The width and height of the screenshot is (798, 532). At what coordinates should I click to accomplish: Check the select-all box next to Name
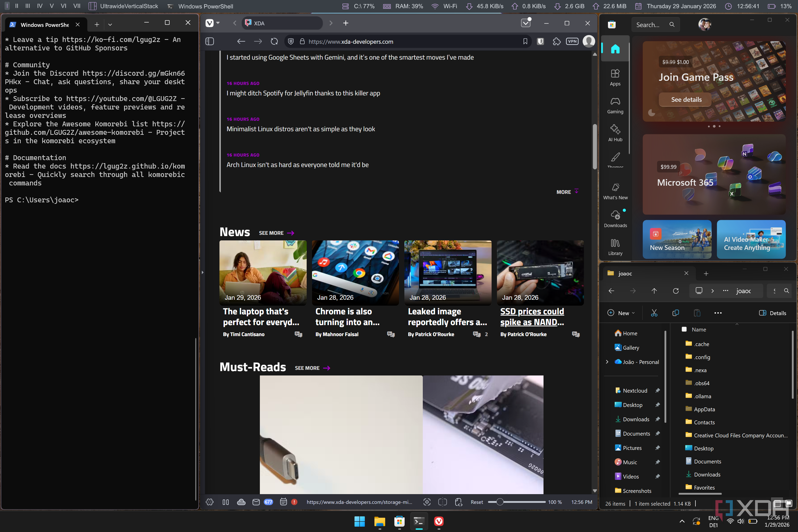coord(684,329)
